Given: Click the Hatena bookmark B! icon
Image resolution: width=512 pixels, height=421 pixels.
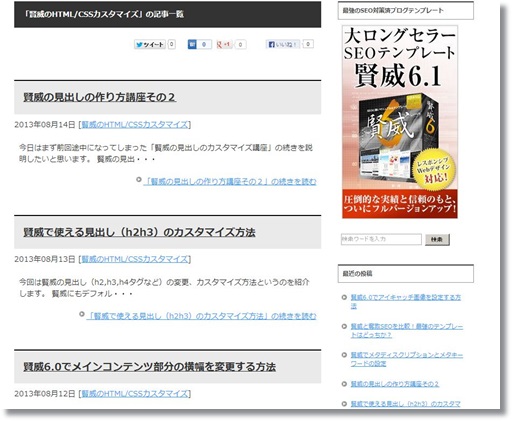Looking at the screenshot, I should tap(192, 44).
